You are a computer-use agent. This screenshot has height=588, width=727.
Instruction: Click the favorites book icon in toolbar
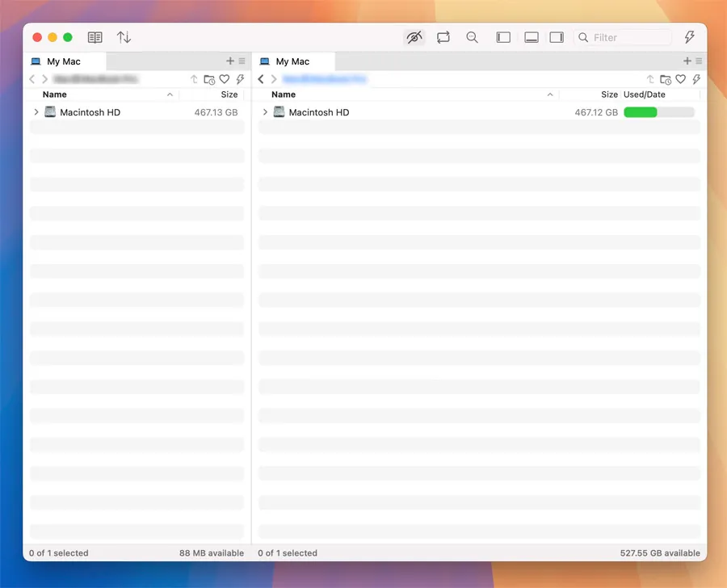(x=95, y=37)
